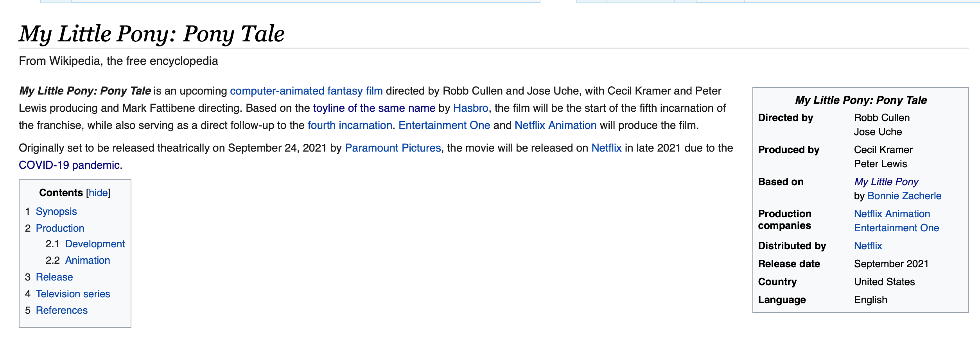Open the Bonnie Zacherle link
Viewport: 980px width, 343px height.
[x=904, y=196]
